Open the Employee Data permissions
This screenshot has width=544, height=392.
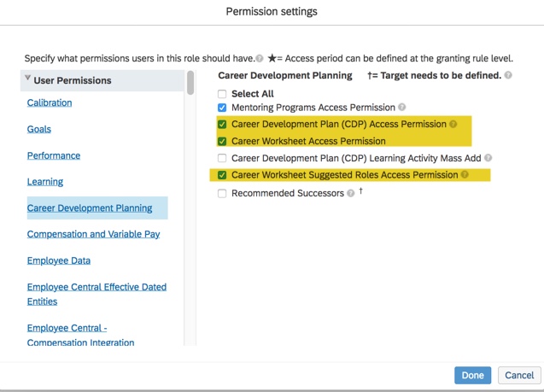[x=58, y=260]
